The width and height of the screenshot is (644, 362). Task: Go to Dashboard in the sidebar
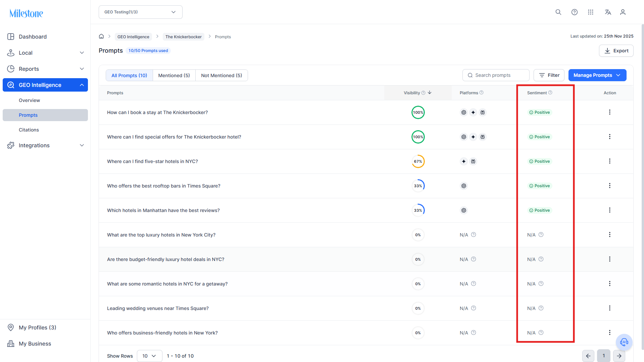coord(45,37)
